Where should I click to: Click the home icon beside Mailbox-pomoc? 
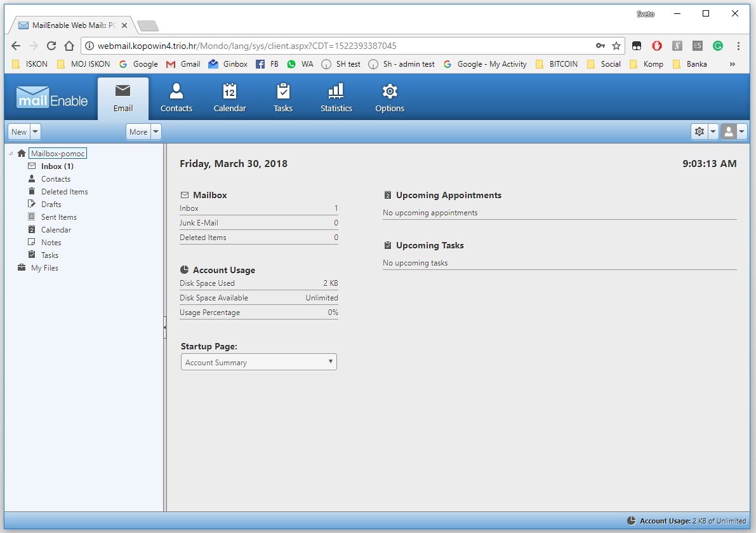click(21, 153)
